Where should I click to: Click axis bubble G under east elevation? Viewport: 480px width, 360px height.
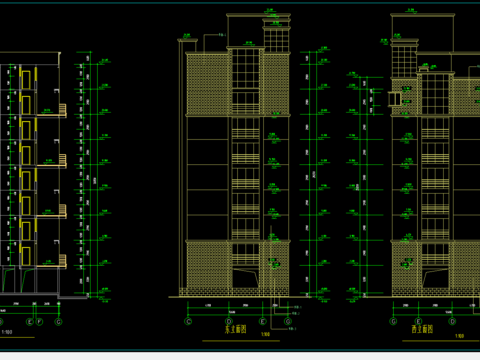(x=288, y=321)
